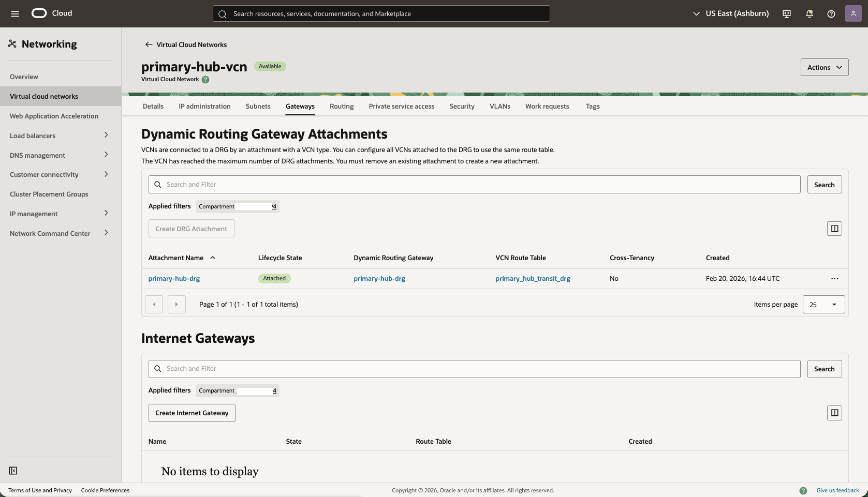
Task: Click Create Internet Gateway
Action: pyautogui.click(x=192, y=413)
